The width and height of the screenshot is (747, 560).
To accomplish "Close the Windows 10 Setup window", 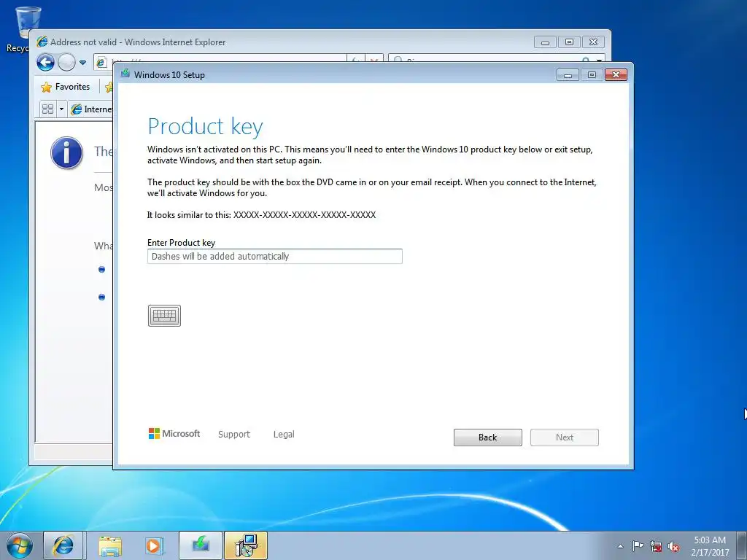I will click(616, 75).
